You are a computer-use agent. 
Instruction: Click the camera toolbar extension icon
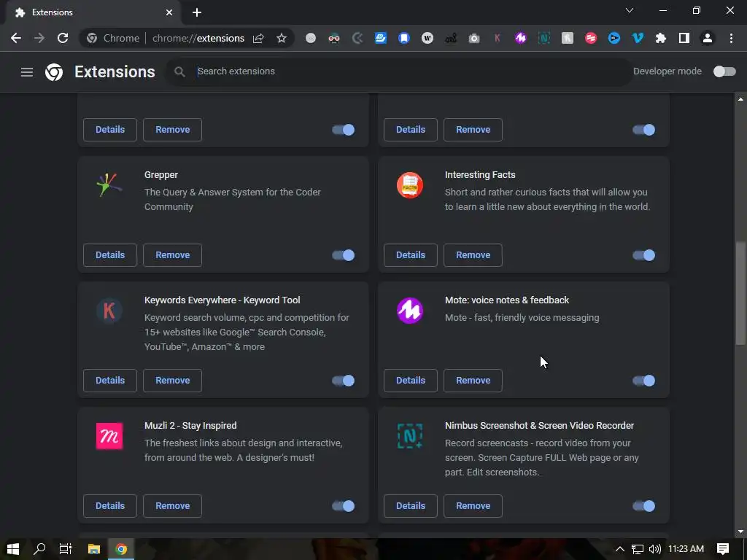(474, 38)
